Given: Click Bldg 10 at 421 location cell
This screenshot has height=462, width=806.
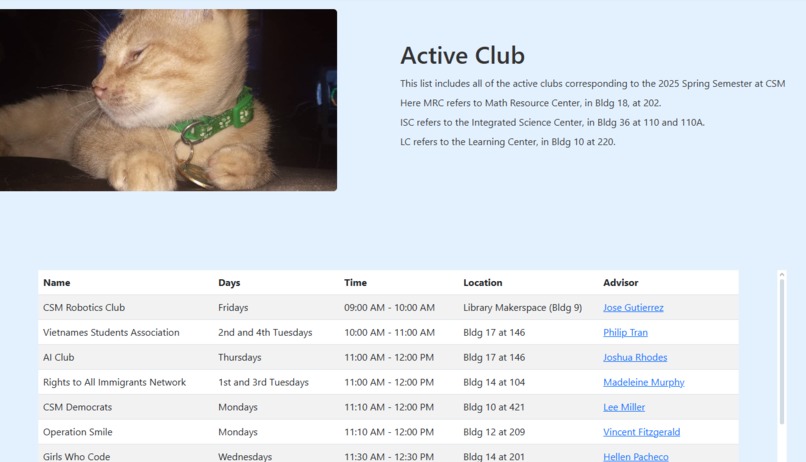Looking at the screenshot, I should (493, 407).
